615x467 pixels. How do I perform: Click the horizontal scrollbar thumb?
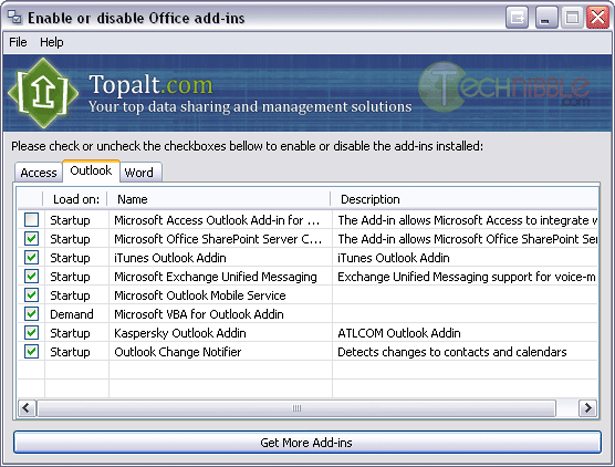tap(297, 408)
